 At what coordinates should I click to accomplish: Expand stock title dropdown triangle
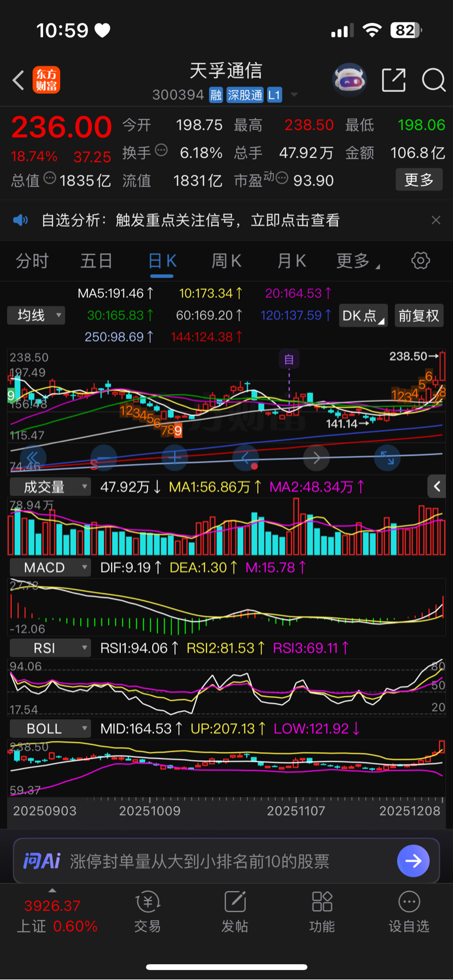(x=294, y=95)
